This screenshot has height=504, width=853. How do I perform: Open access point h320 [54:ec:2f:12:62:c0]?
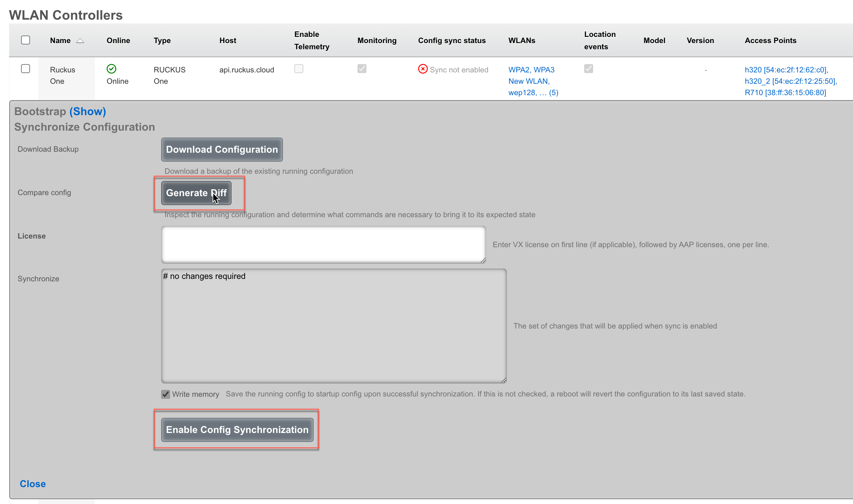click(786, 70)
